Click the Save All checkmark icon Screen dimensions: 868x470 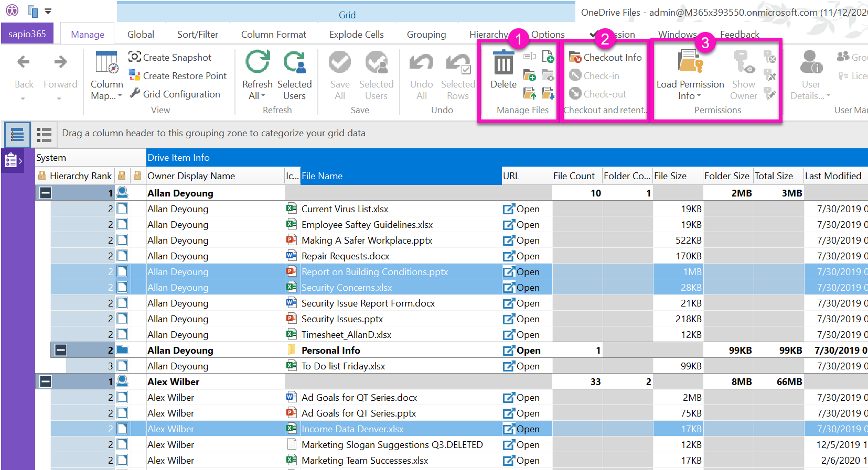(340, 62)
